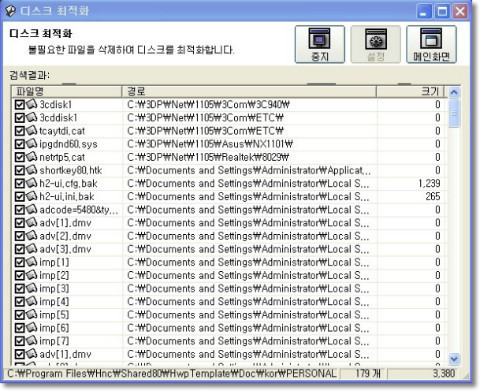This screenshot has height=391, width=480.
Task: Click file icon of imp[7]
Action: point(31,341)
